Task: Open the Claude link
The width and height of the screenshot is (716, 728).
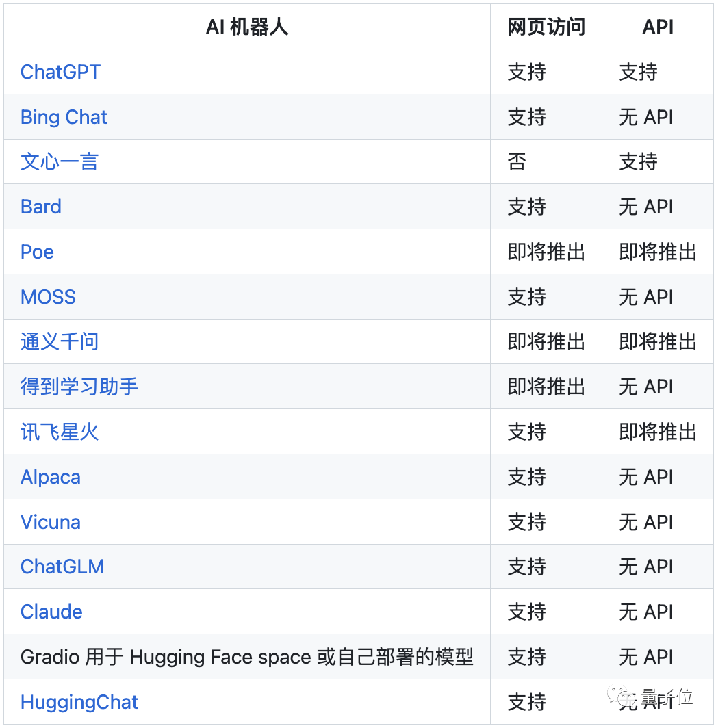Action: click(x=51, y=612)
